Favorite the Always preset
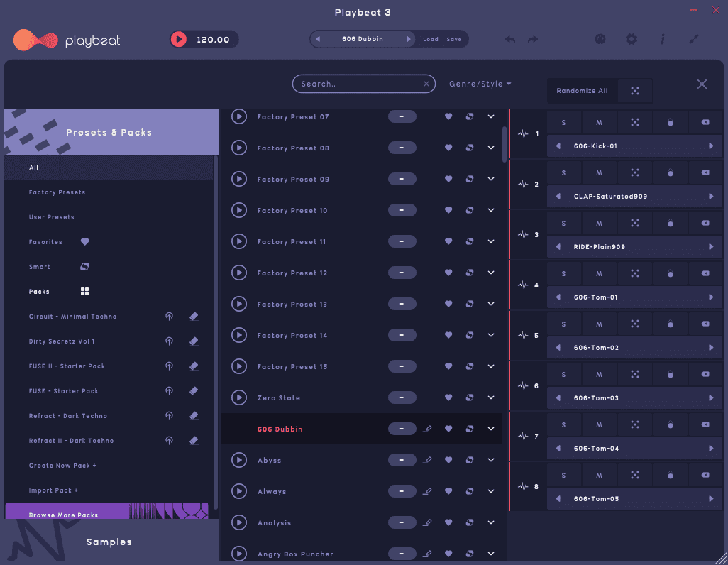Viewport: 728px width, 565px height. [x=448, y=491]
